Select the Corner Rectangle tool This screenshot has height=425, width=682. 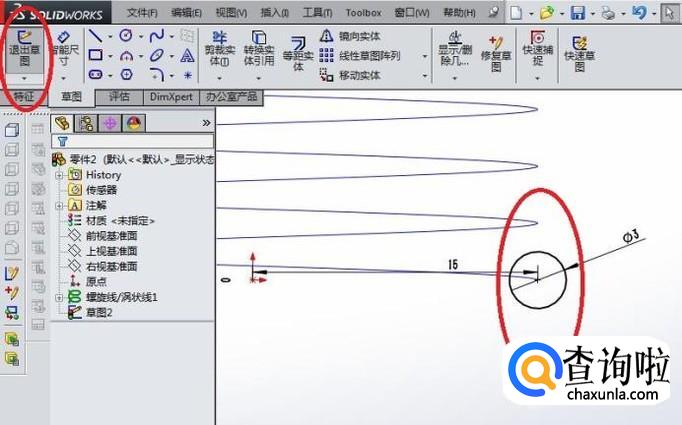click(95, 55)
